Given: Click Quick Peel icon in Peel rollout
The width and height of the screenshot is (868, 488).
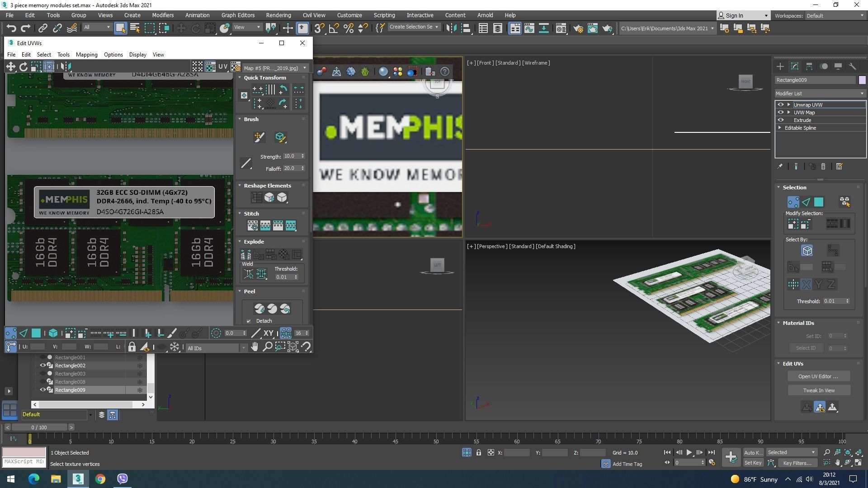Looking at the screenshot, I should pyautogui.click(x=259, y=309).
